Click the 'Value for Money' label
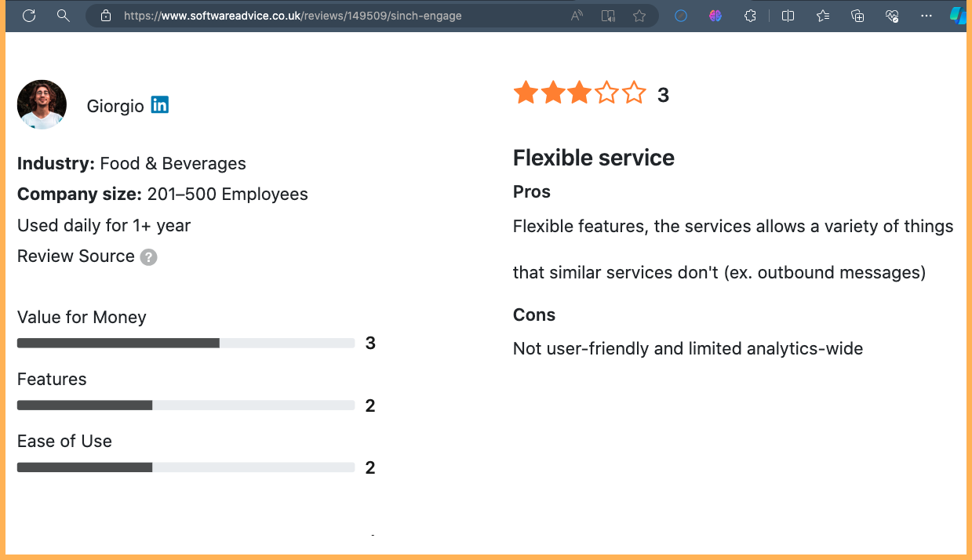Image resolution: width=972 pixels, height=560 pixels. tap(82, 318)
